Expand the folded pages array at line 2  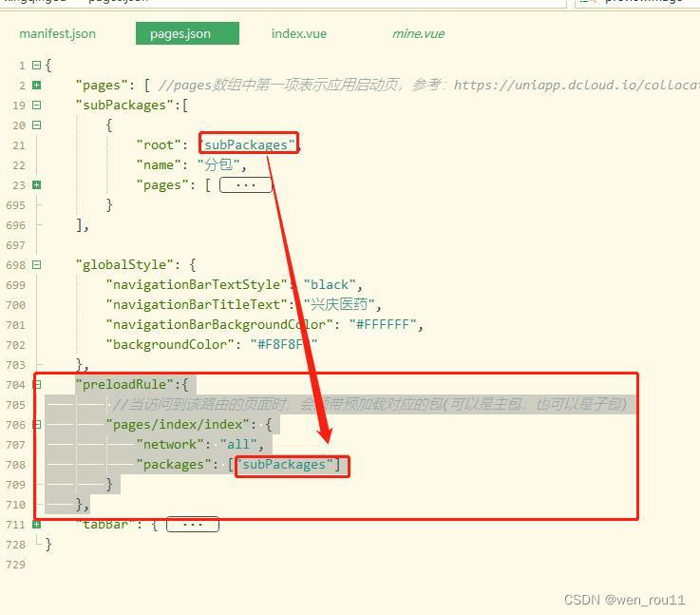click(37, 85)
